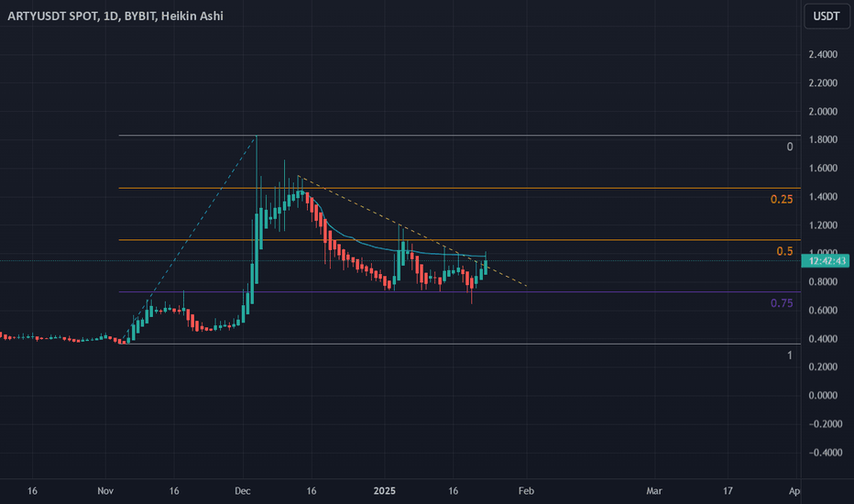Click the 0.0000 price axis label

(823, 395)
